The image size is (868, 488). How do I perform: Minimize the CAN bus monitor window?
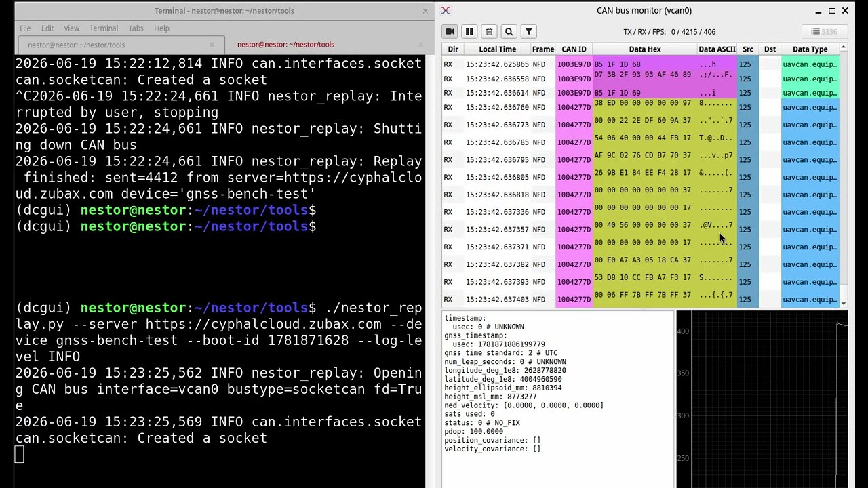coord(818,10)
